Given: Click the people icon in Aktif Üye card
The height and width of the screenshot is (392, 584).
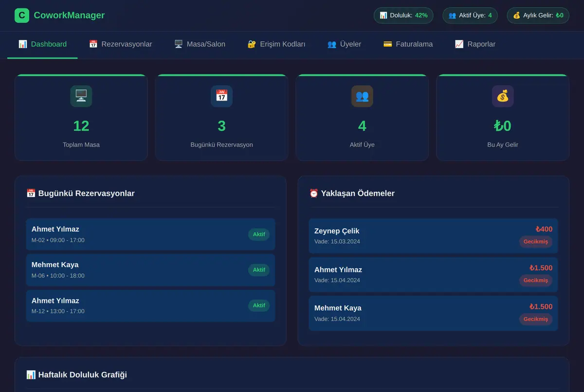Looking at the screenshot, I should point(362,96).
